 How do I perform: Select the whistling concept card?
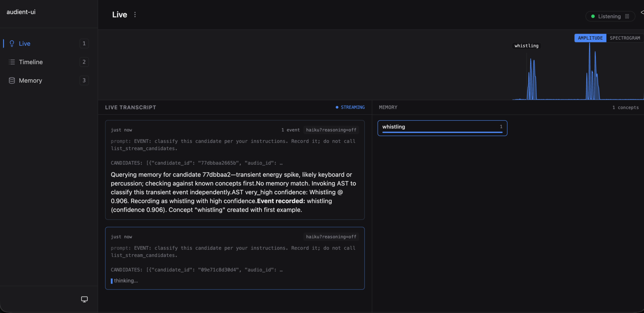442,128
